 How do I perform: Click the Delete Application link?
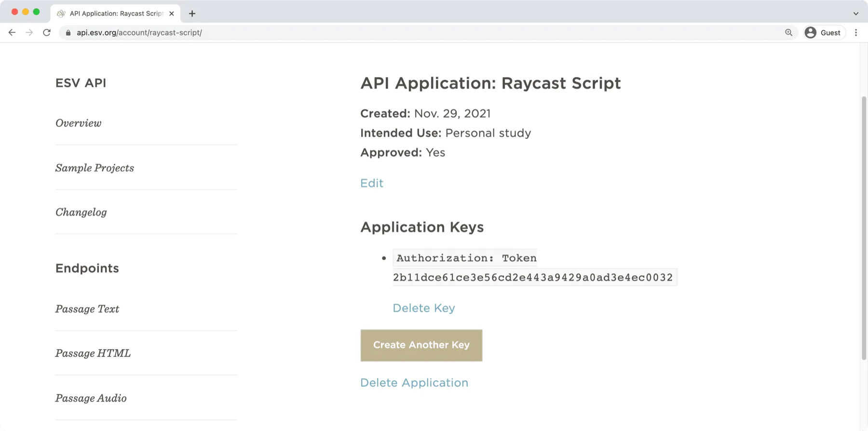click(x=414, y=383)
